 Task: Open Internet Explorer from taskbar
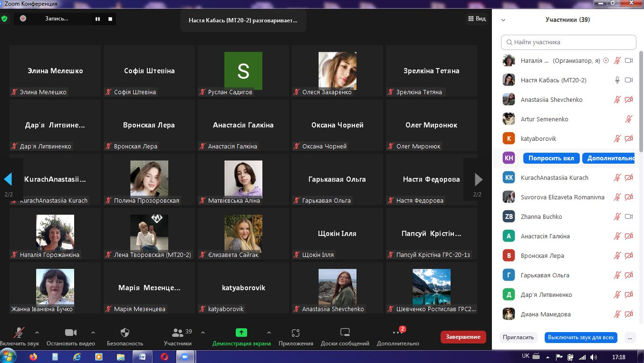click(x=77, y=356)
